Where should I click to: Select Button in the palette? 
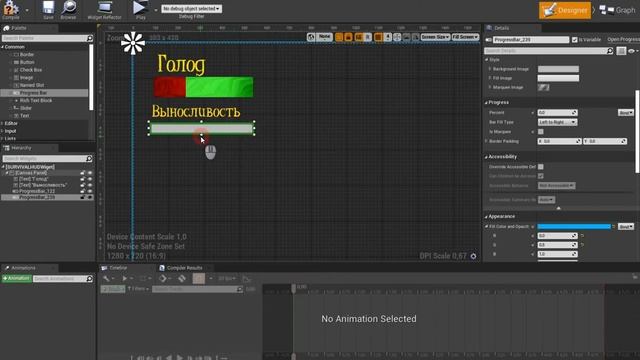[27, 62]
